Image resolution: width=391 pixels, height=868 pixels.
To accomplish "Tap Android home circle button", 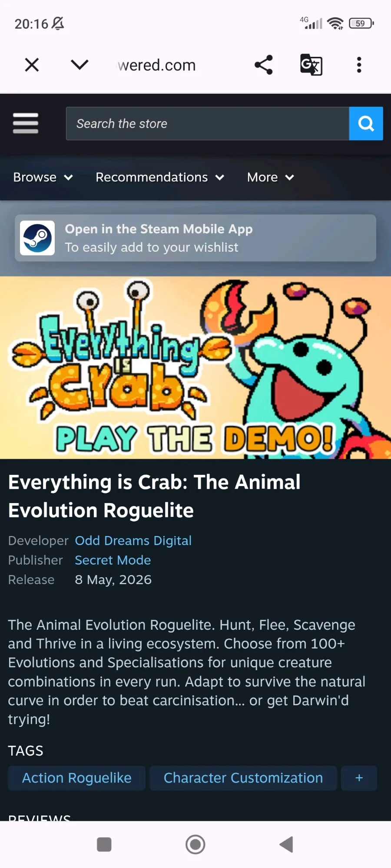I will (x=195, y=845).
